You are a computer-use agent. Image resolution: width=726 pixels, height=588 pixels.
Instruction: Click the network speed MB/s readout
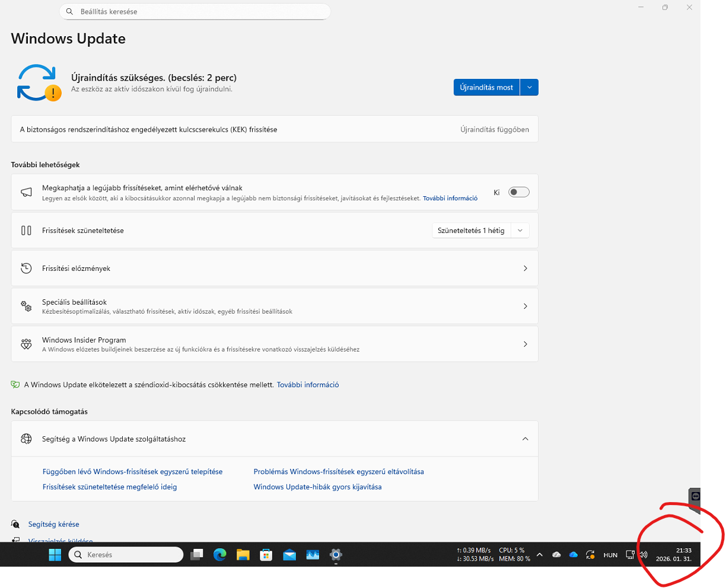click(475, 555)
